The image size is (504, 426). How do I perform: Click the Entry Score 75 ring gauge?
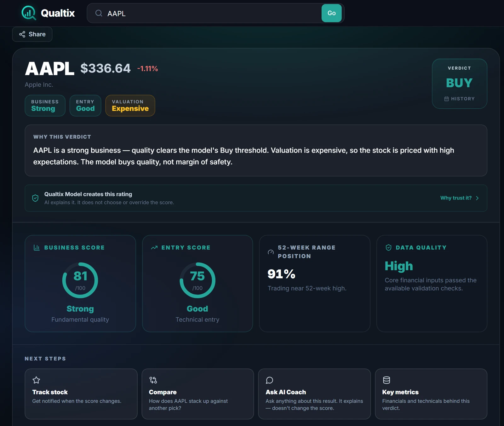tap(198, 280)
